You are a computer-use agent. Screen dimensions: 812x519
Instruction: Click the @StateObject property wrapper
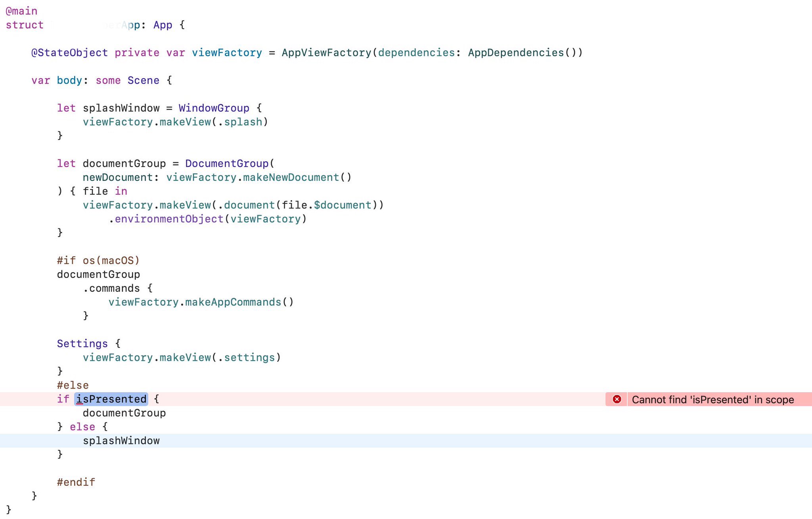pos(69,53)
